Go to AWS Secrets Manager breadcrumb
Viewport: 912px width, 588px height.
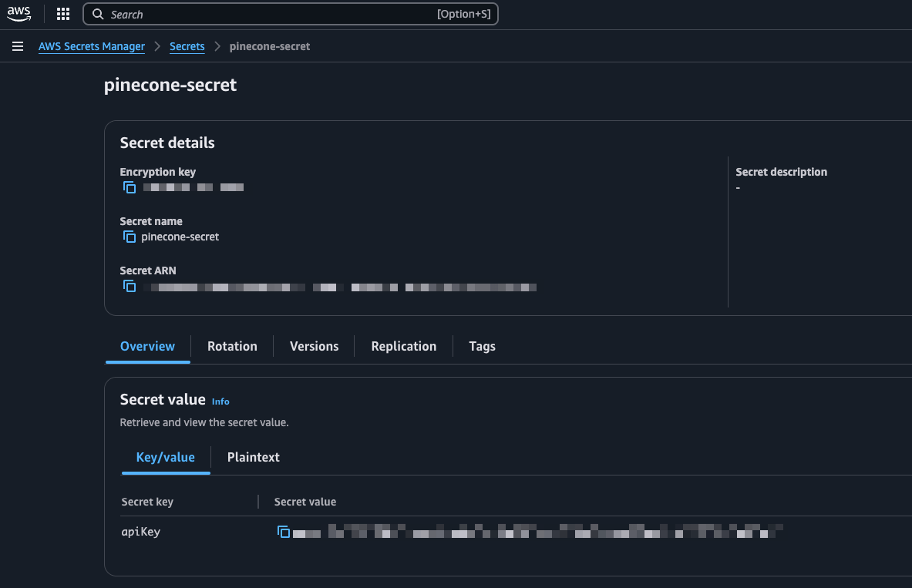[91, 46]
